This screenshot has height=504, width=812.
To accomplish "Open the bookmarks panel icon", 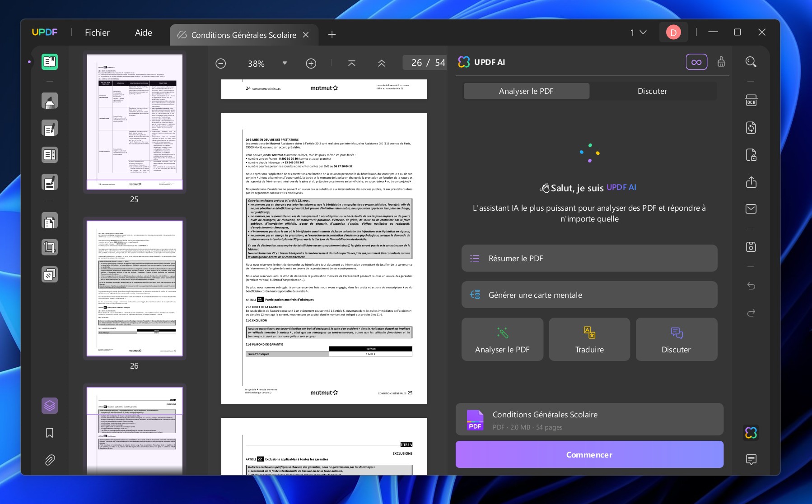I will tap(50, 433).
